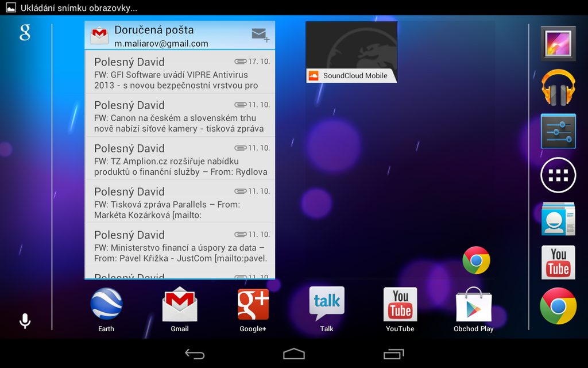Launch Chrome using the home screen shortcut

pyautogui.click(x=476, y=260)
